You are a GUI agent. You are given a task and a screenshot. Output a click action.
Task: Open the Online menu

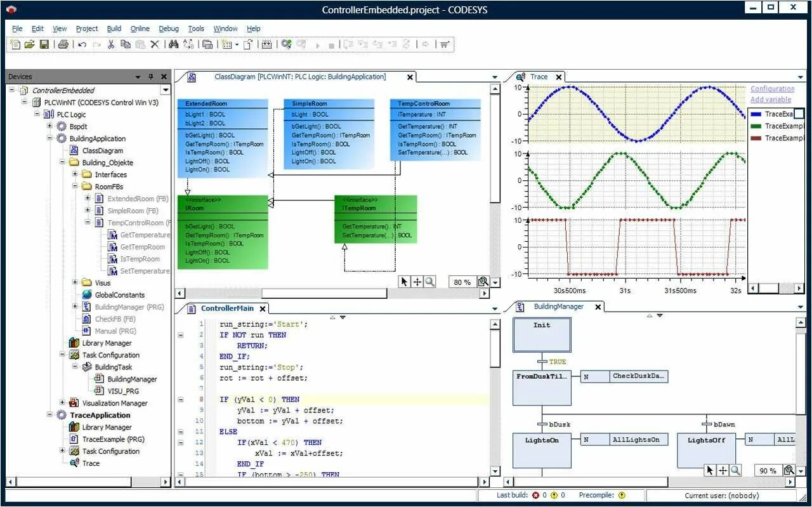pyautogui.click(x=140, y=29)
